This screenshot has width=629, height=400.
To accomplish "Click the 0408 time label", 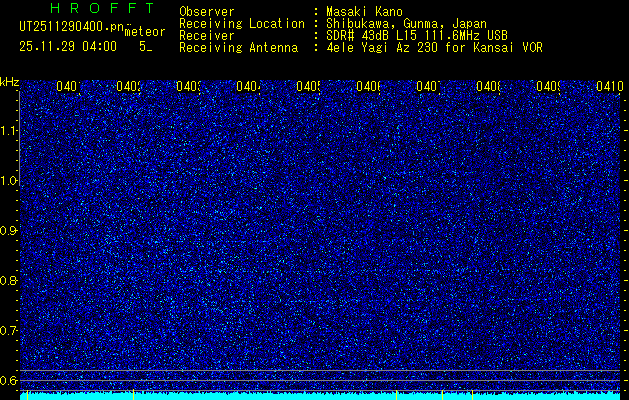I will [x=489, y=86].
